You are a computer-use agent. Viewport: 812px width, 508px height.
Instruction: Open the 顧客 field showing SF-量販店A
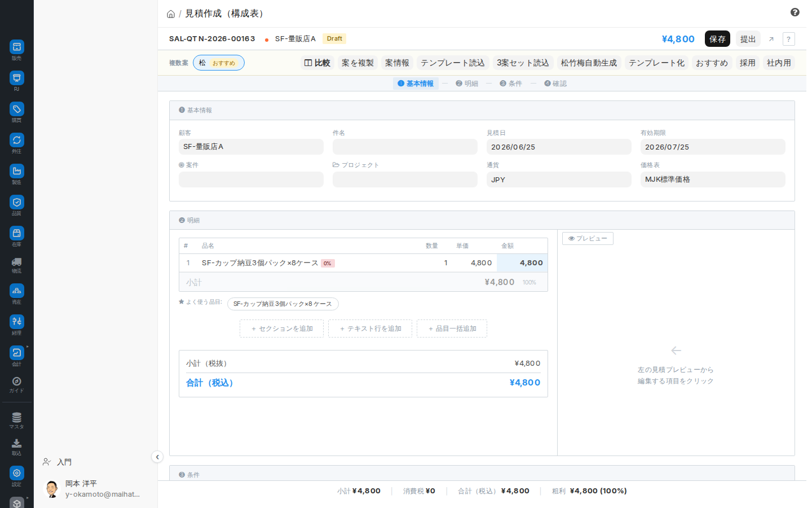[251, 147]
